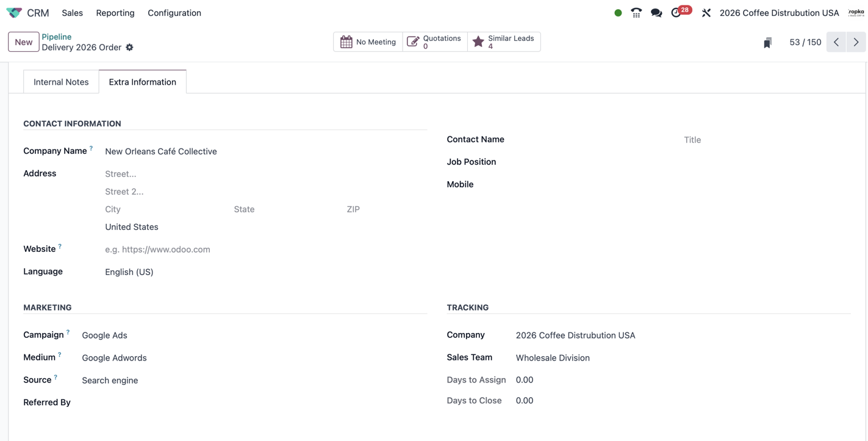Open the Source Search engine dropdown
Image resolution: width=868 pixels, height=441 pixels.
pos(254,381)
